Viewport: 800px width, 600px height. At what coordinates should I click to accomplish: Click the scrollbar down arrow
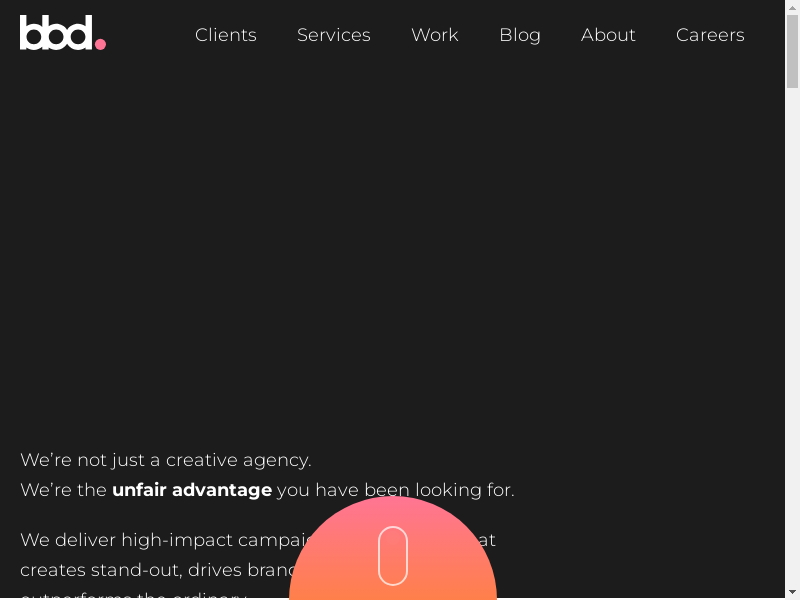(792, 591)
